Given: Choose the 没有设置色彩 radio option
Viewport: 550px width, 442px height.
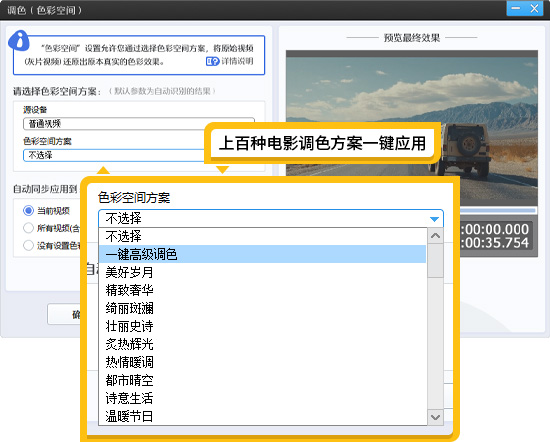Looking at the screenshot, I should (x=28, y=245).
